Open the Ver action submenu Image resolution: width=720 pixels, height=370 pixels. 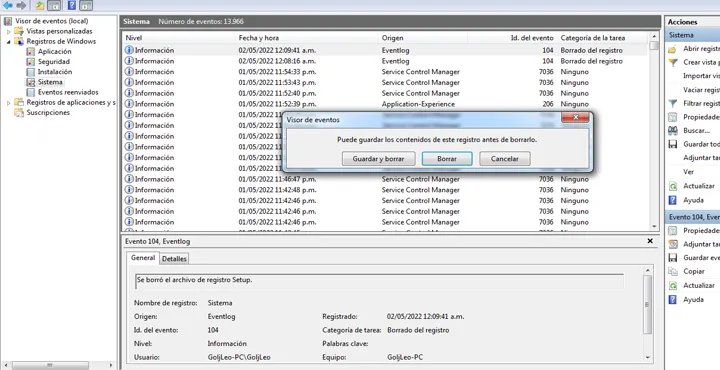click(688, 172)
